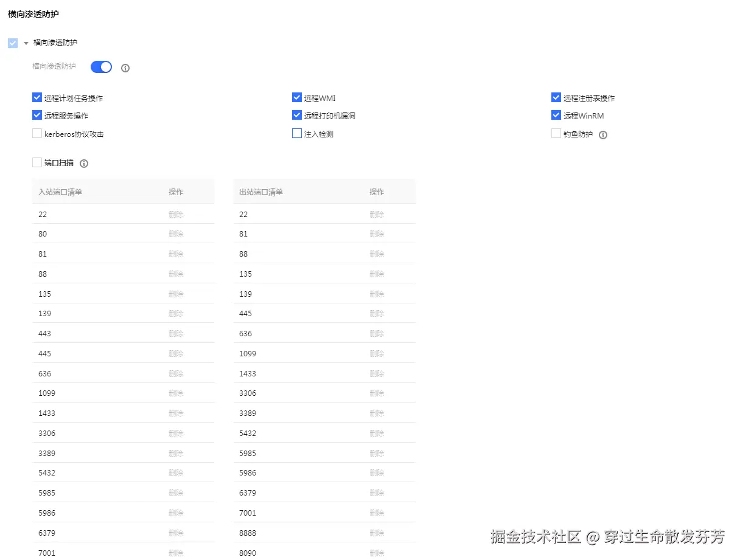
Task: Collapse the 横向渗透防护 tree arrow
Action: [x=26, y=43]
